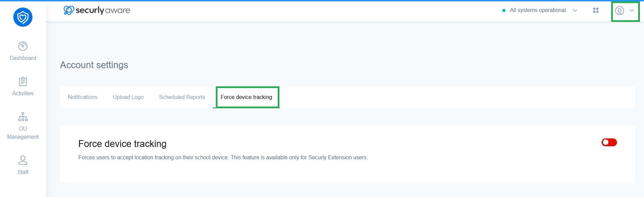Click the OU Management sidebar label

click(x=23, y=133)
